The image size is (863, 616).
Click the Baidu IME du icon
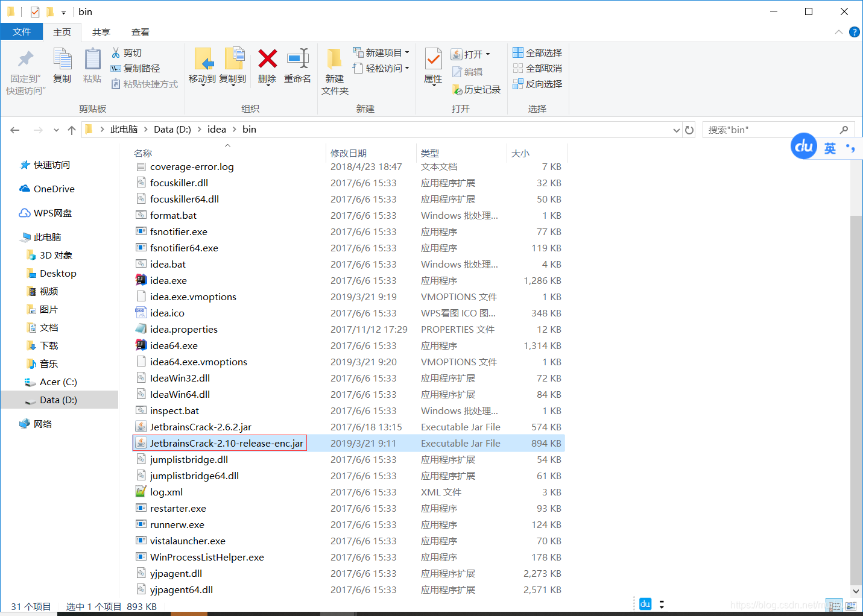coord(804,146)
